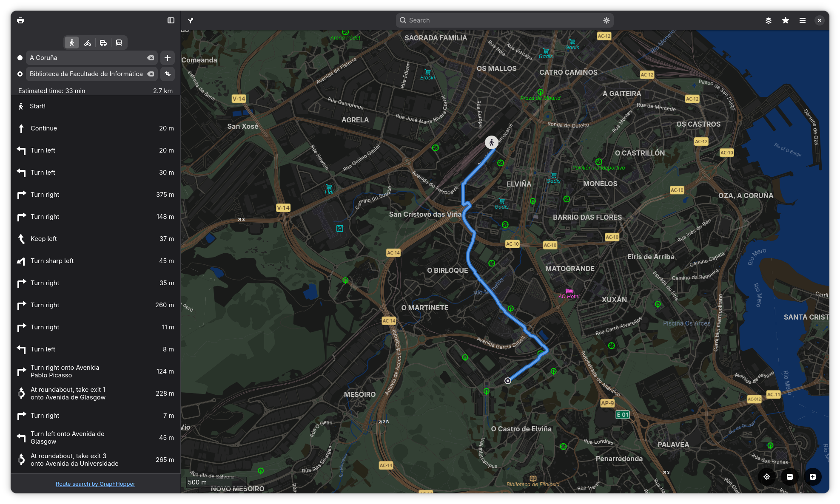Open the Route search by GraphHopper link

[95, 484]
